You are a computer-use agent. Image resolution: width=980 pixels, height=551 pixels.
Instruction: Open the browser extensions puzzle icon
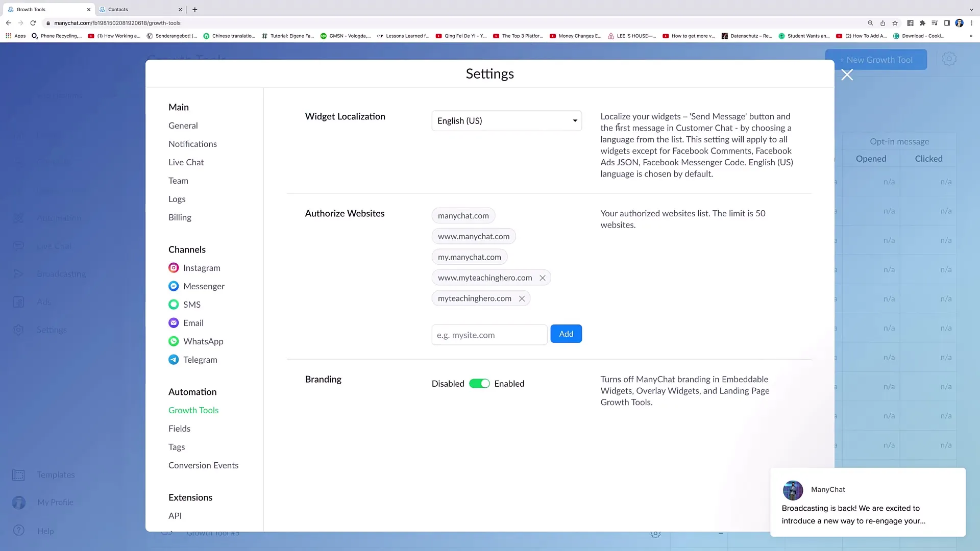922,23
